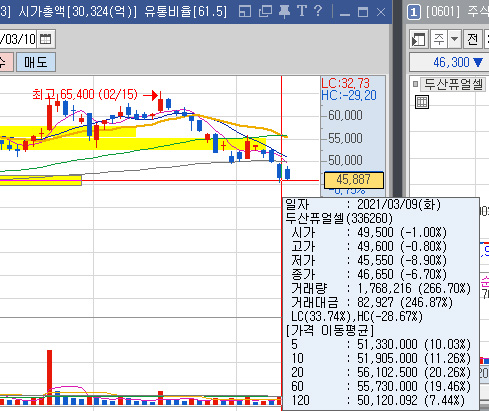Click the 저가 45,550 row in tooltip
The width and height of the screenshot is (489, 411).
pos(369,260)
